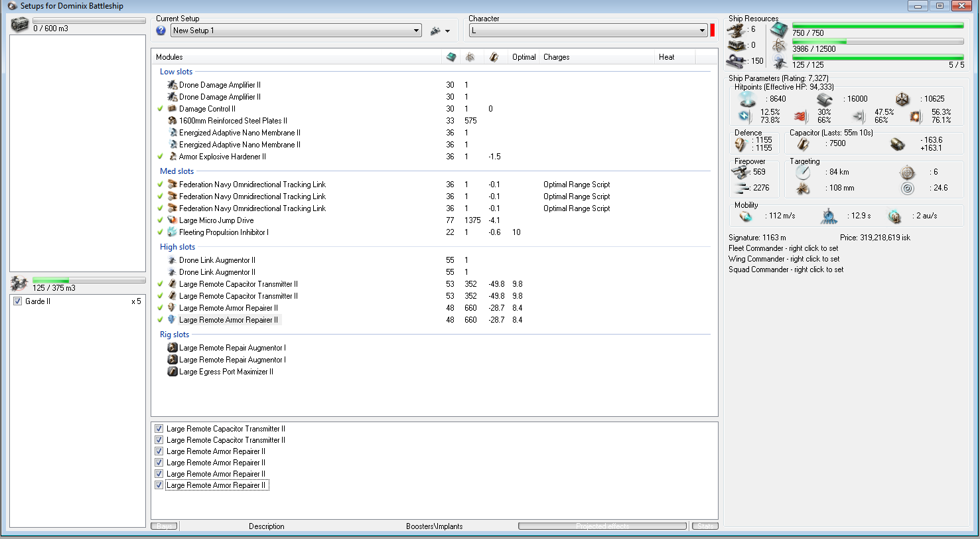Open the blue help icon next to Current Setup
This screenshot has height=539, width=980.
(161, 31)
